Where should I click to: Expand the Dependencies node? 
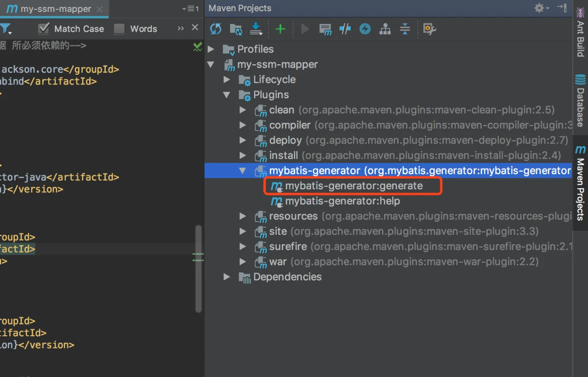pos(227,277)
